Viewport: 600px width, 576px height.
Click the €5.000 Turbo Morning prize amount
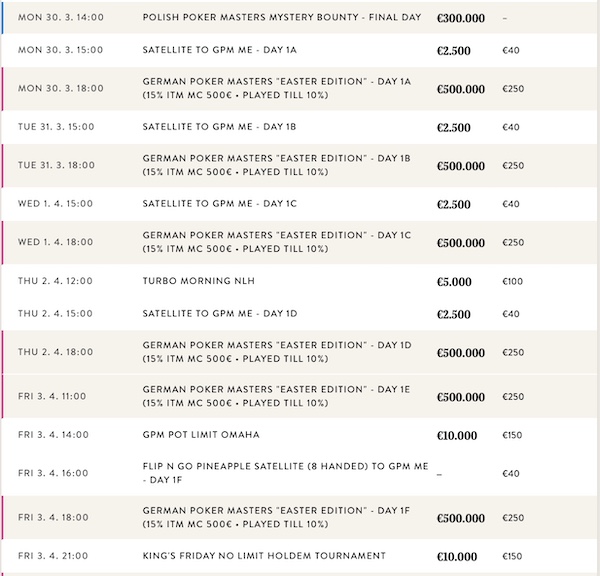454,282
